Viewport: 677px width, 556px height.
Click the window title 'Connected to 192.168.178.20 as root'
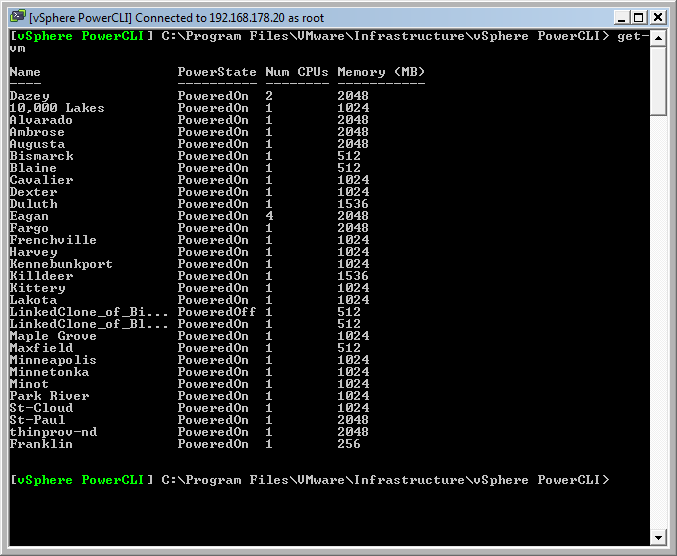229,18
